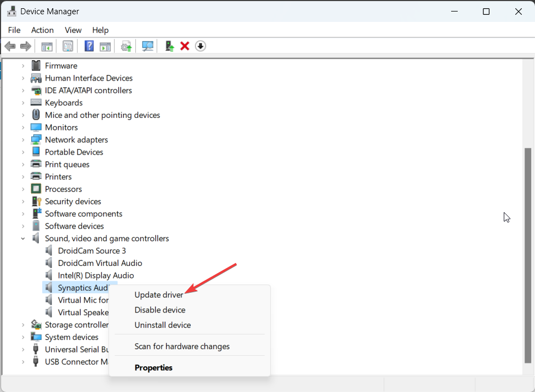Select the Human Interface Devices icon
Image resolution: width=535 pixels, height=392 pixels.
[x=36, y=78]
